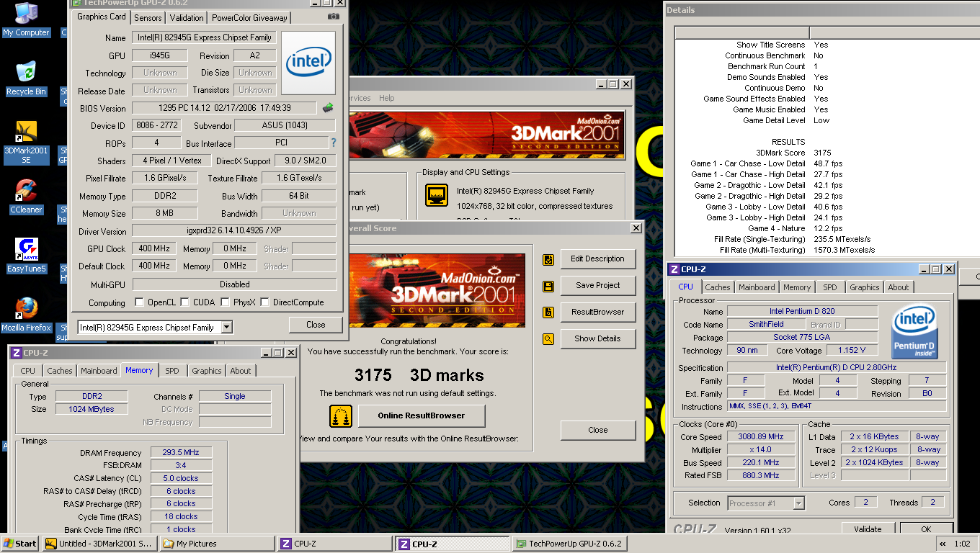Click magnifier icon beside Show Details

coord(548,338)
